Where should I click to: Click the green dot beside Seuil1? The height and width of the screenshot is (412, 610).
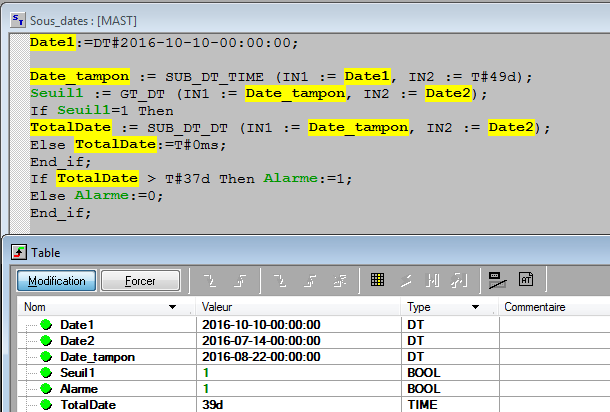pyautogui.click(x=45, y=373)
